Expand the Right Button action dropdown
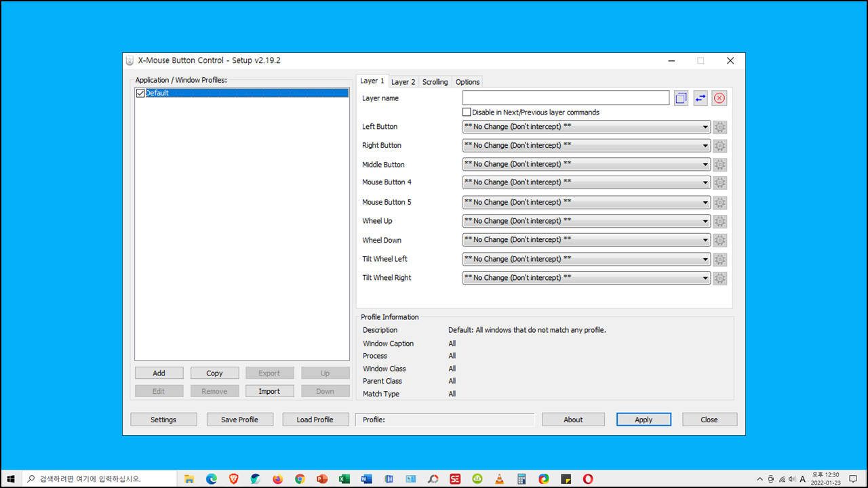This screenshot has height=488, width=868. click(x=586, y=146)
